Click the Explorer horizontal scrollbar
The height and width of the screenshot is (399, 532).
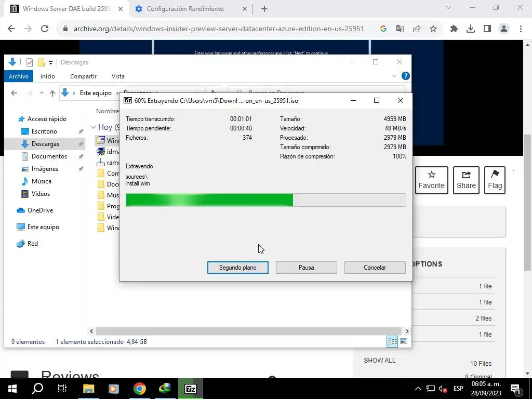(248, 331)
